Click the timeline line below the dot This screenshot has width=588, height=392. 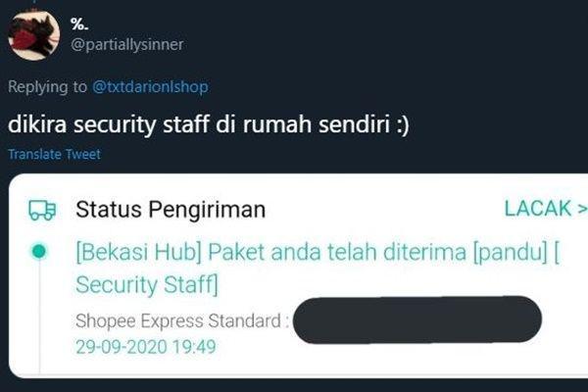pyautogui.click(x=39, y=317)
